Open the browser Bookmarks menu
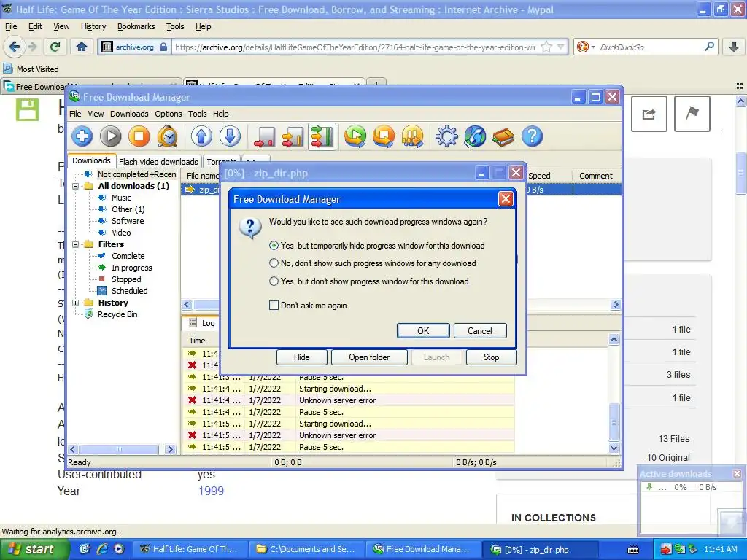747x560 pixels. click(x=136, y=27)
